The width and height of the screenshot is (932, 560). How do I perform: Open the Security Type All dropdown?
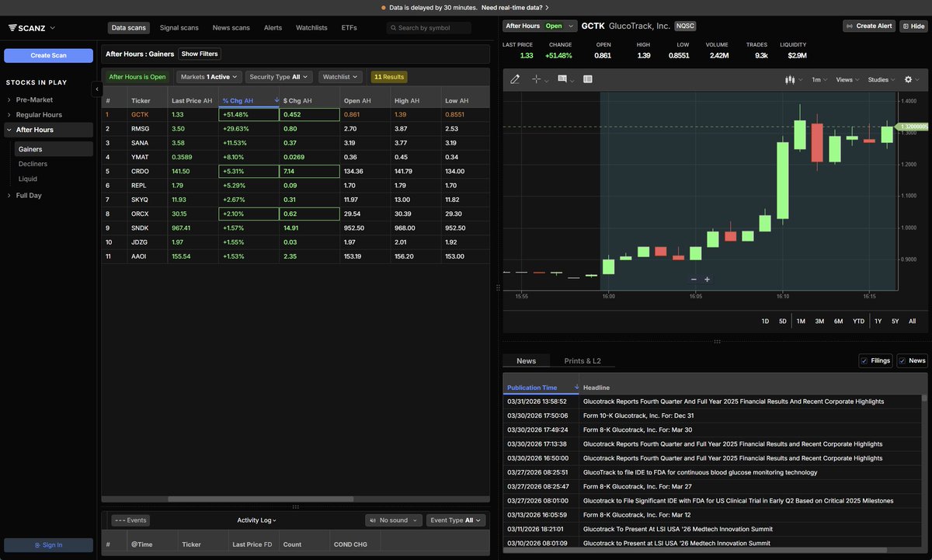point(278,77)
